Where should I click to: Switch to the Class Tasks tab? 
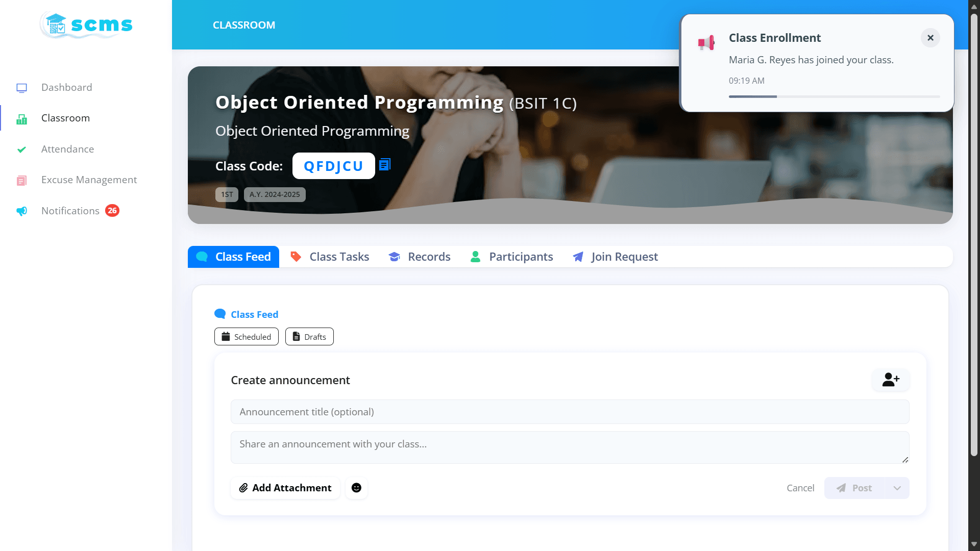(x=329, y=257)
